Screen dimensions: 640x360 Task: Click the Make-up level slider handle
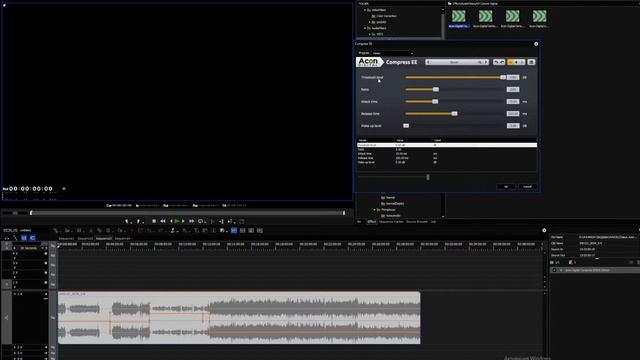coord(406,126)
